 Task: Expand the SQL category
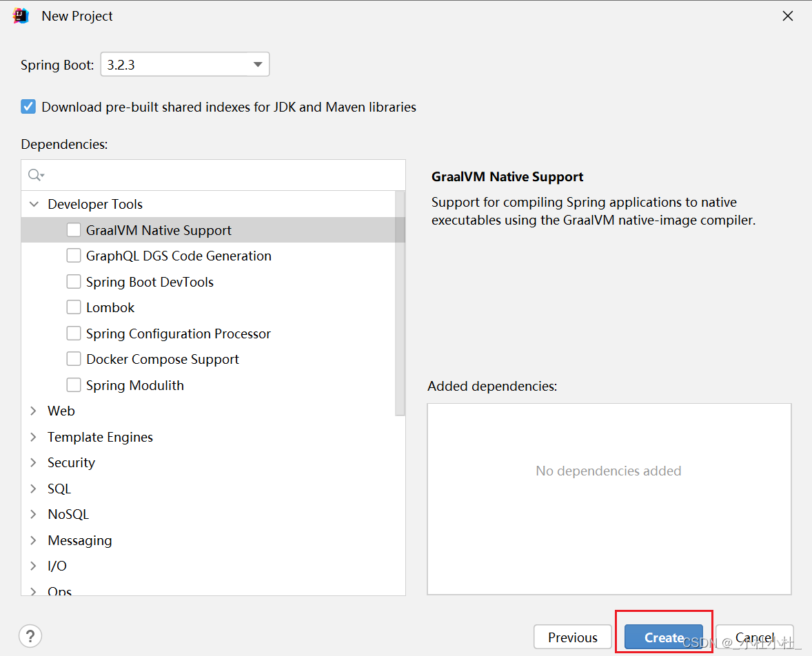34,489
